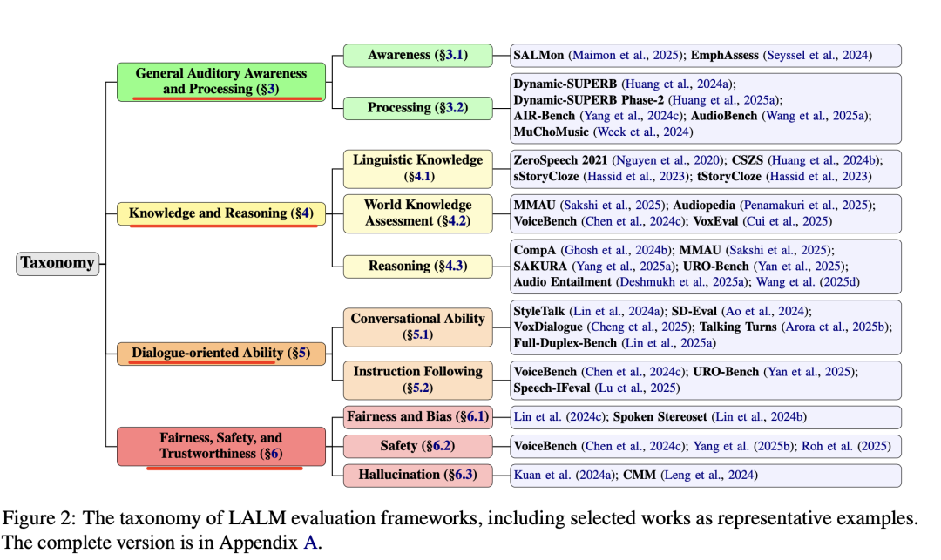Click the Spoken Stereoset benchmark name
Viewport: 941px width, 560px height.
660,416
